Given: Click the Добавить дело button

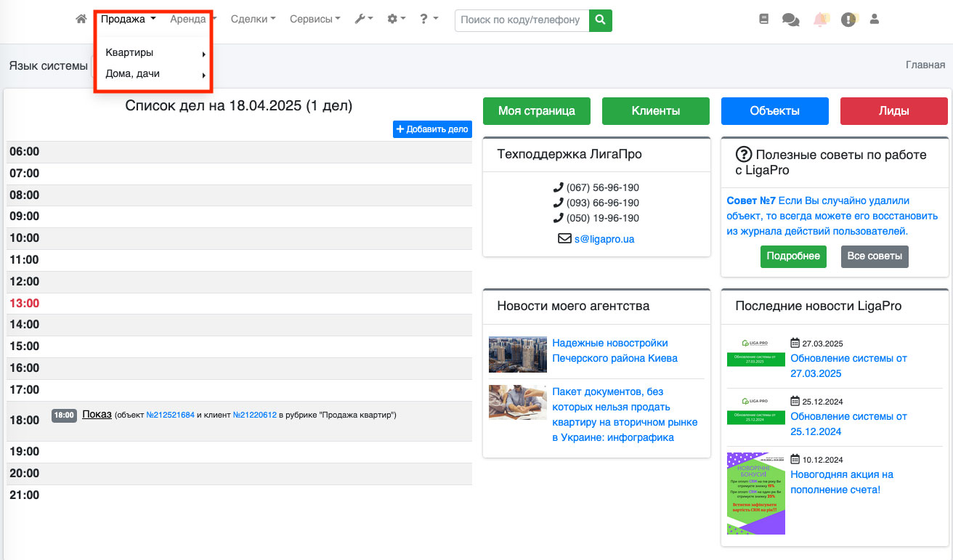Looking at the screenshot, I should [432, 129].
